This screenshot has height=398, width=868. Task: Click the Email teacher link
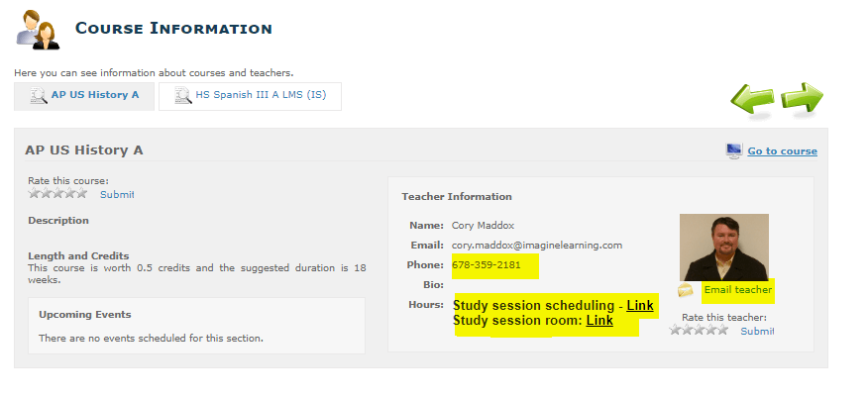(737, 290)
